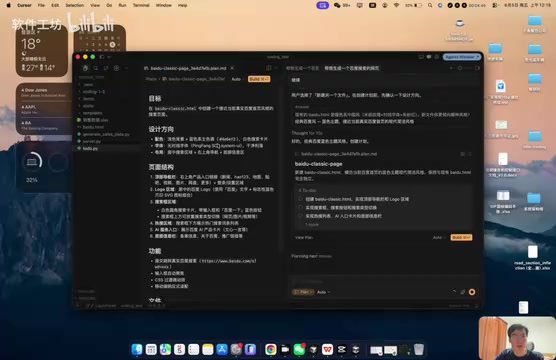Image resolution: width=556 pixels, height=360 pixels.
Task: Open Launchpad from the Dock
Action: tap(151, 350)
